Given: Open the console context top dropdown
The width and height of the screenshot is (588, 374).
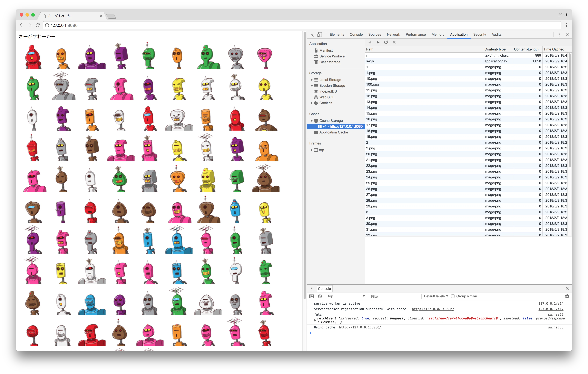Looking at the screenshot, I should tap(346, 296).
